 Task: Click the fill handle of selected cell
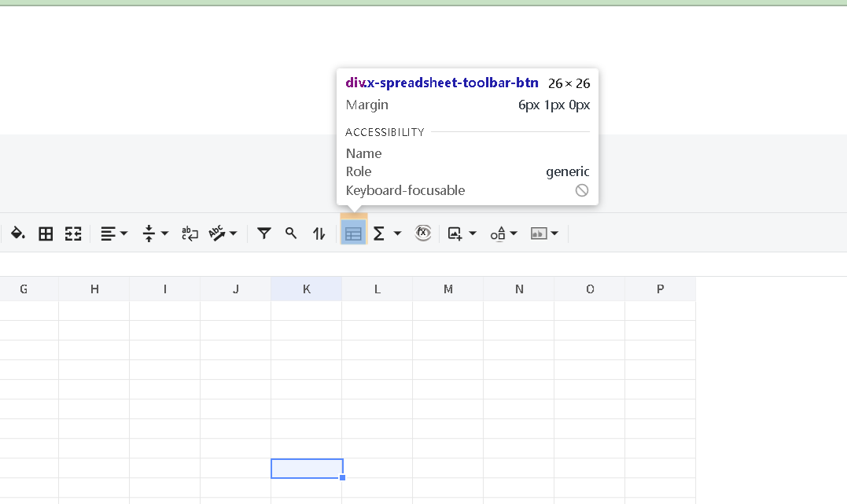point(342,477)
